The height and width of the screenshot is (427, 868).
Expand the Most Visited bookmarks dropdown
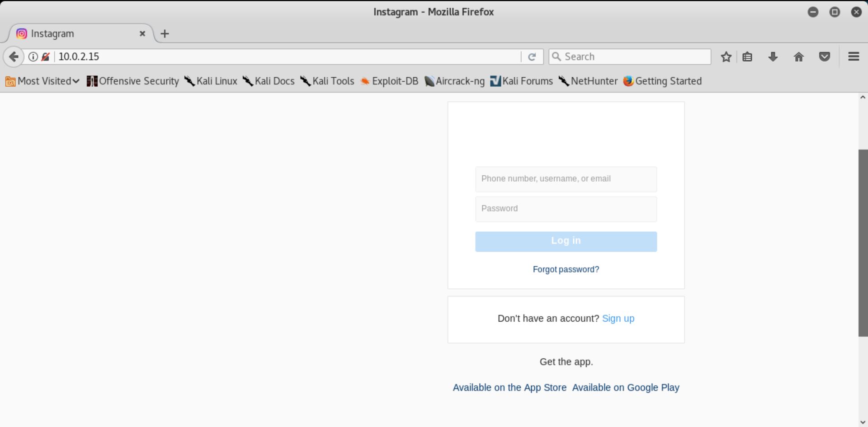(x=42, y=81)
